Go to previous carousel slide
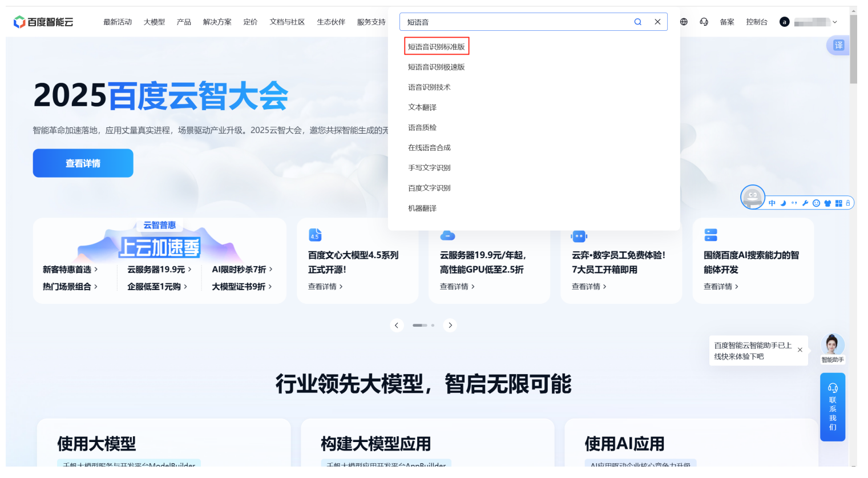Viewport: 868px width, 478px height. (x=397, y=325)
